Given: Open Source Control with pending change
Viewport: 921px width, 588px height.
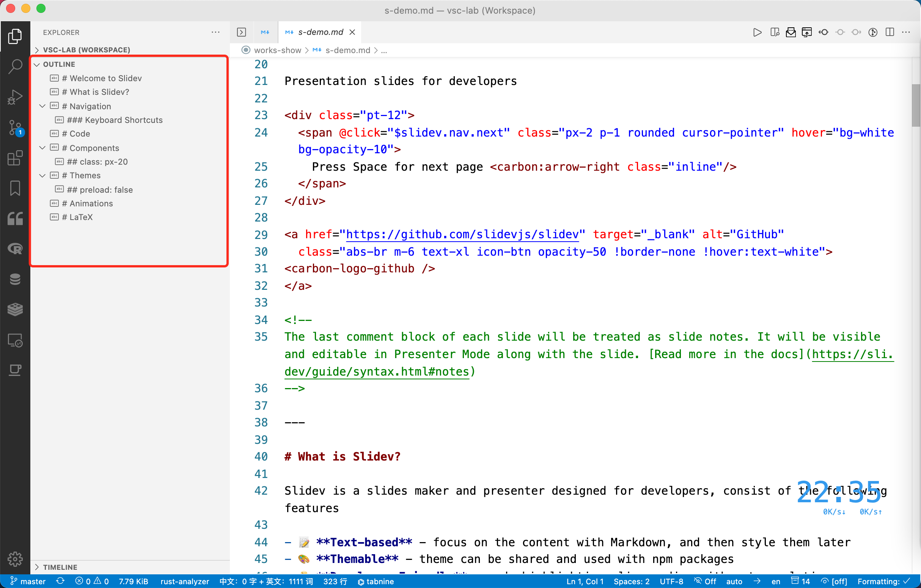Looking at the screenshot, I should 15,127.
